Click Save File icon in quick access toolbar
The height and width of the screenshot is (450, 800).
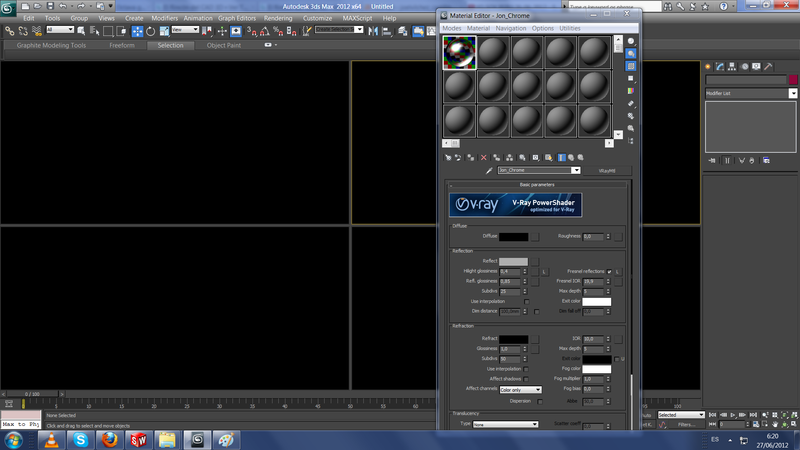click(x=50, y=6)
